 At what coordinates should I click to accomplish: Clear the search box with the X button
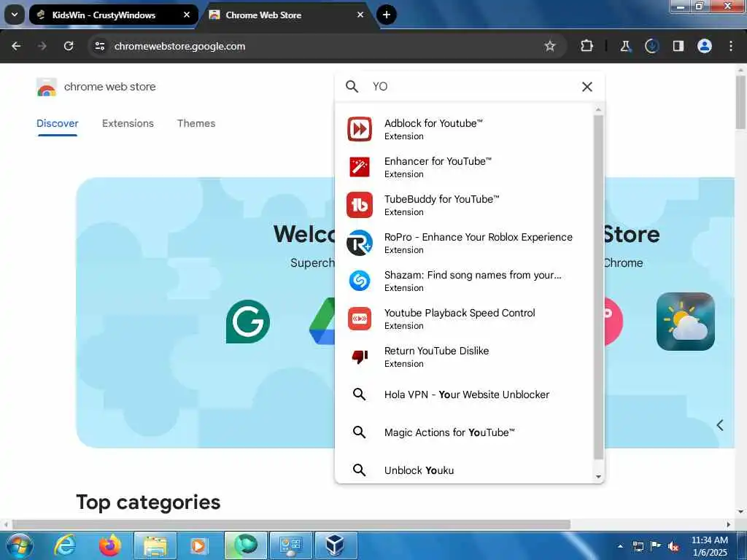(587, 87)
